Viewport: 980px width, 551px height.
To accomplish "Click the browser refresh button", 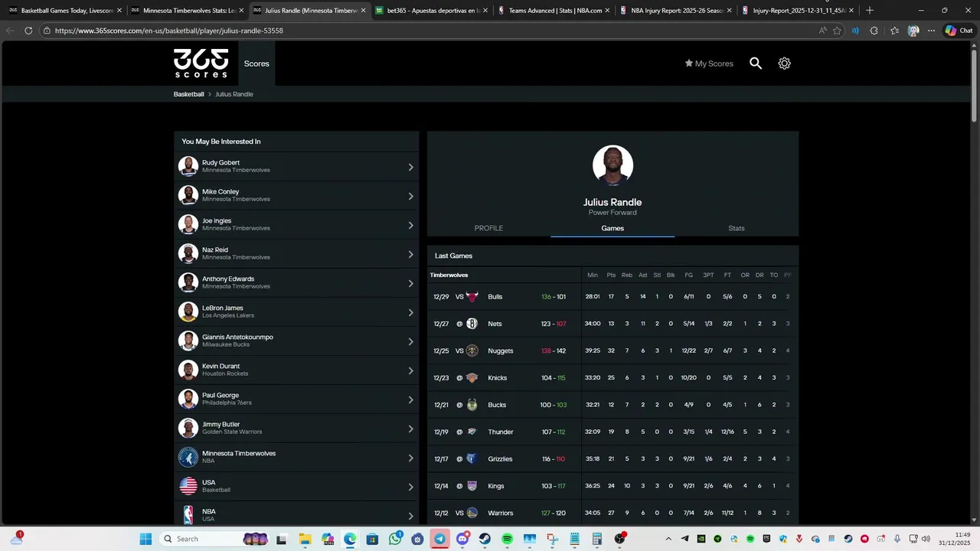I will click(28, 31).
